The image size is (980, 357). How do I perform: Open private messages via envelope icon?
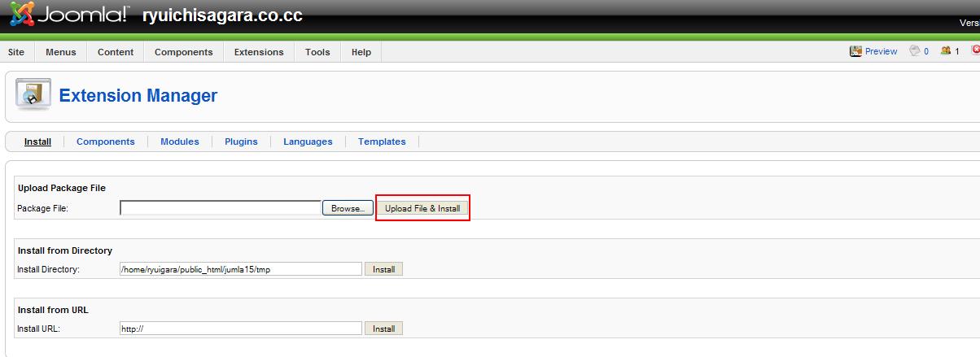(915, 51)
